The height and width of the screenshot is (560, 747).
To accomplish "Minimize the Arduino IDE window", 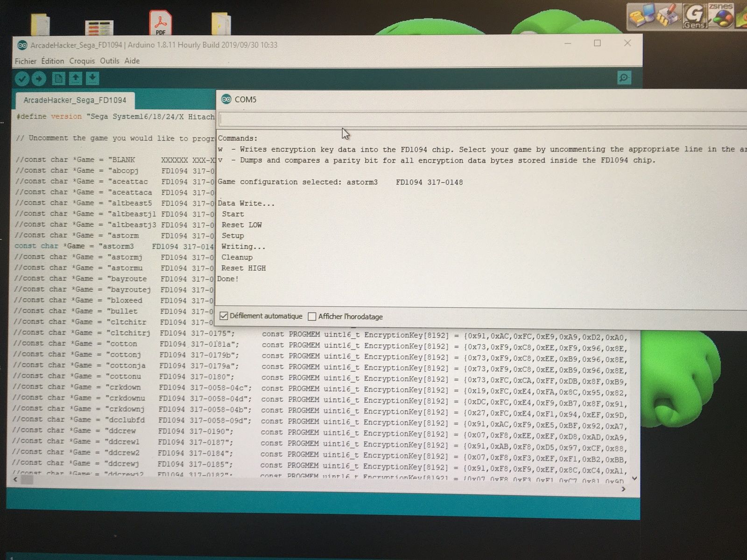I will point(568,43).
